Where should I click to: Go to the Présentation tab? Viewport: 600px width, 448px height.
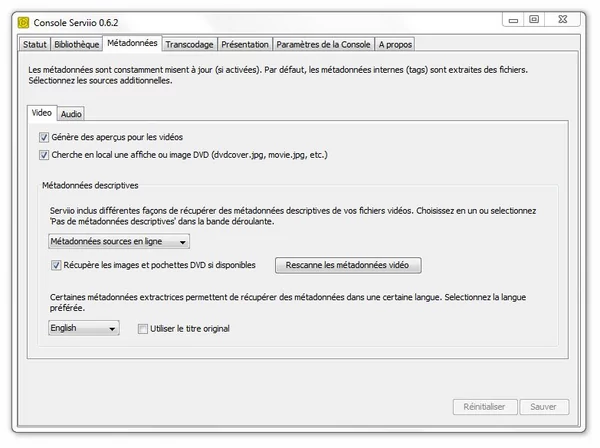click(x=245, y=44)
